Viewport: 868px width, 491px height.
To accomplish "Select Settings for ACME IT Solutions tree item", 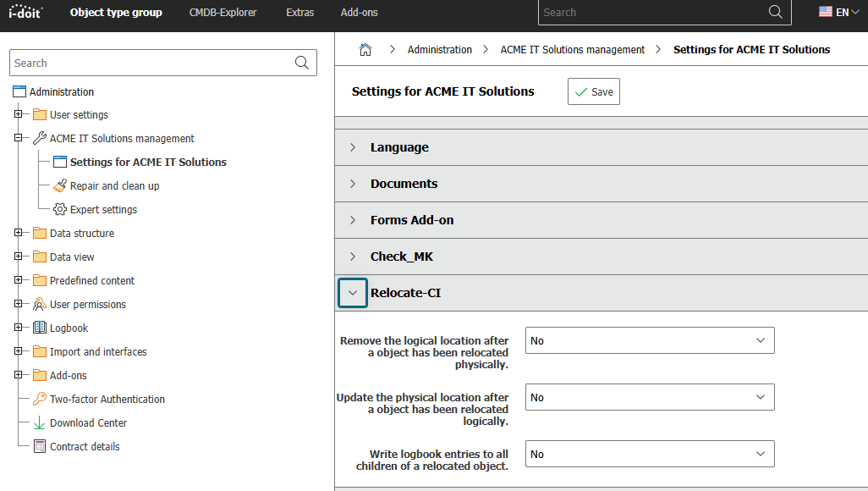I will click(148, 162).
